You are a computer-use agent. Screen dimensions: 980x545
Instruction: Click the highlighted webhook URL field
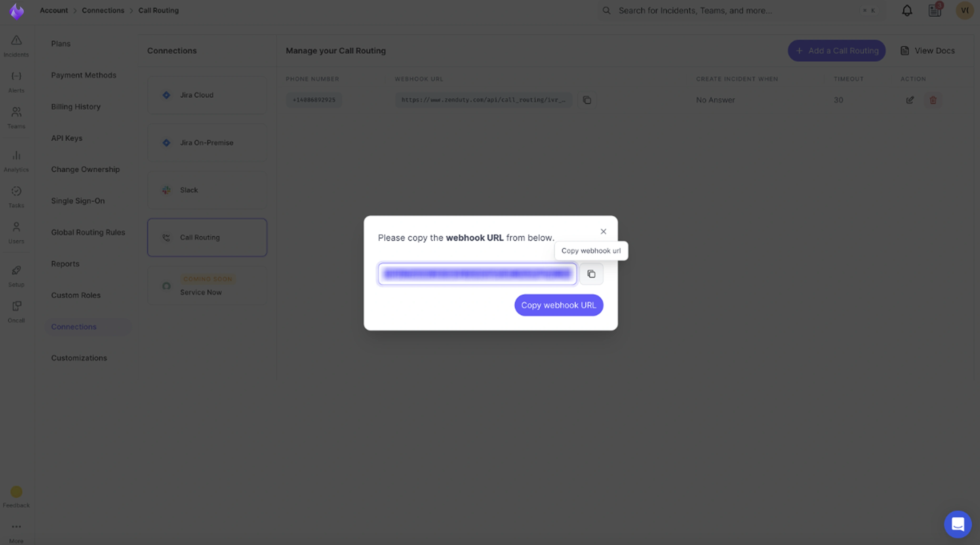click(x=477, y=274)
